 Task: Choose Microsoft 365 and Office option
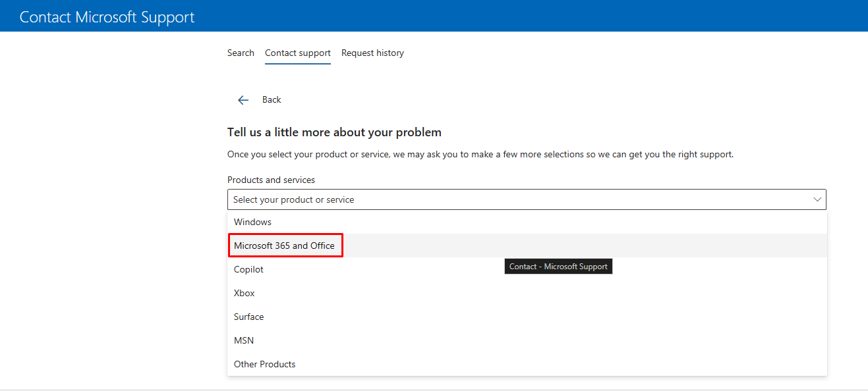tap(527, 246)
